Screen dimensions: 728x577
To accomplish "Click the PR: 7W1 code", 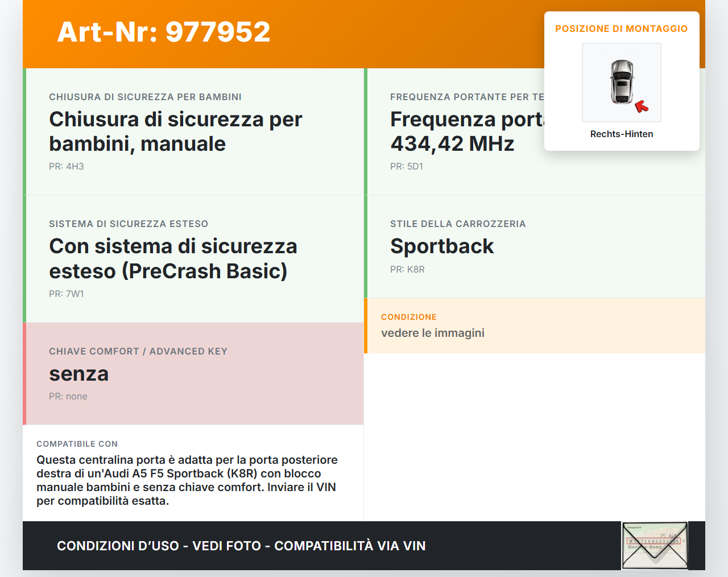I will pyautogui.click(x=67, y=294).
